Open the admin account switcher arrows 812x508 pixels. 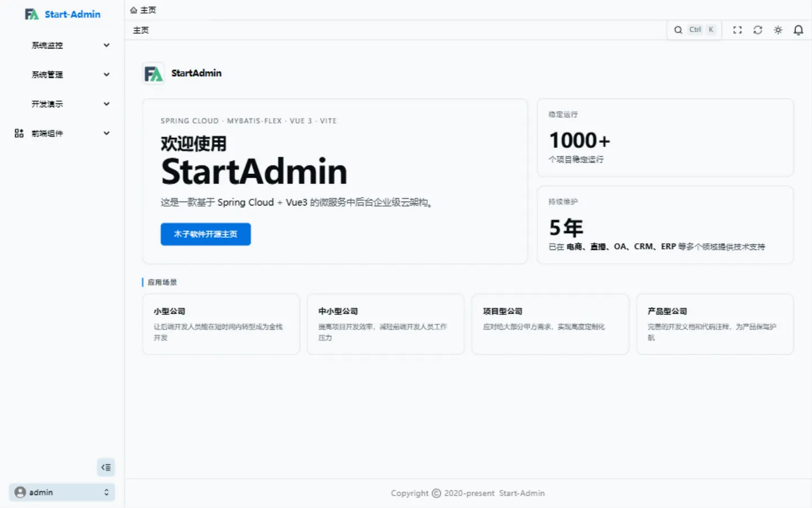pos(107,492)
